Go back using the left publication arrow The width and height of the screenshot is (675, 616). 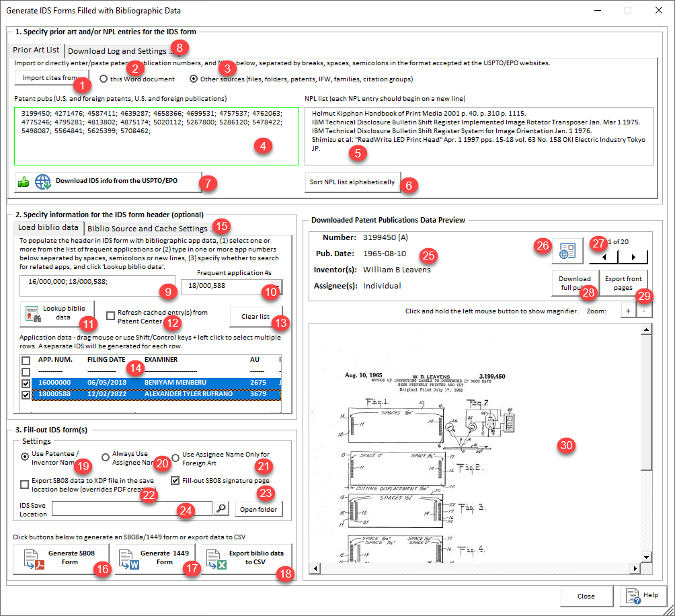coord(603,256)
